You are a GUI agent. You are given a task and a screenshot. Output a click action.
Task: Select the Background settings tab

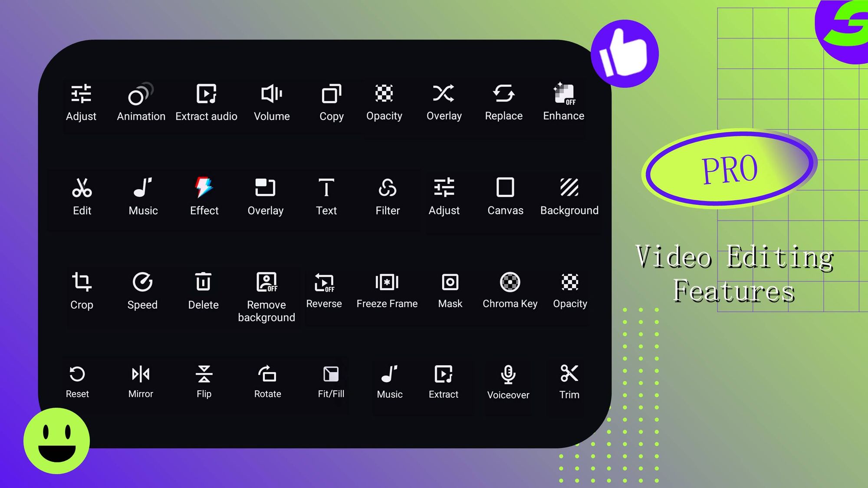568,197
